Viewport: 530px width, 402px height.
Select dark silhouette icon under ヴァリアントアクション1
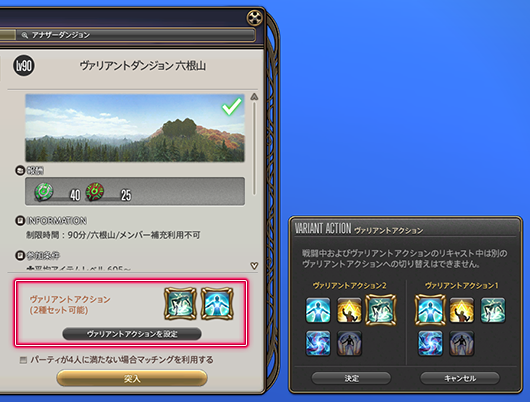(x=461, y=343)
